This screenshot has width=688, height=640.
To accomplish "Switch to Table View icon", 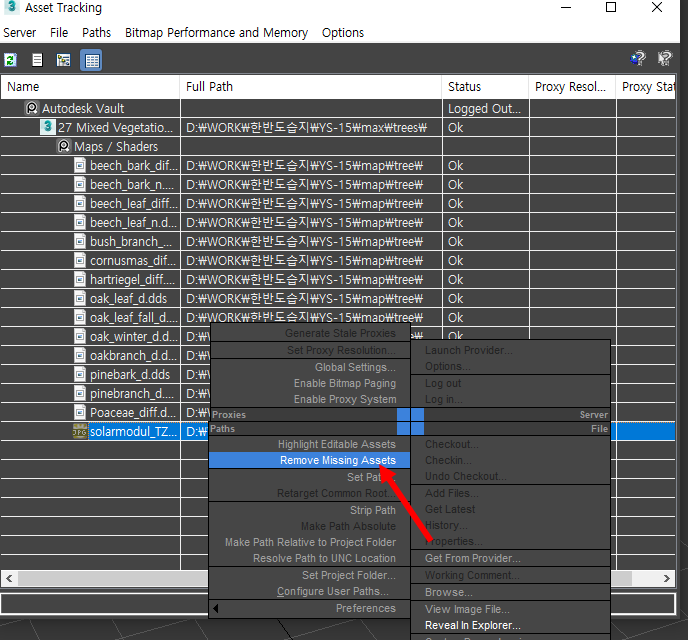I will tap(91, 60).
